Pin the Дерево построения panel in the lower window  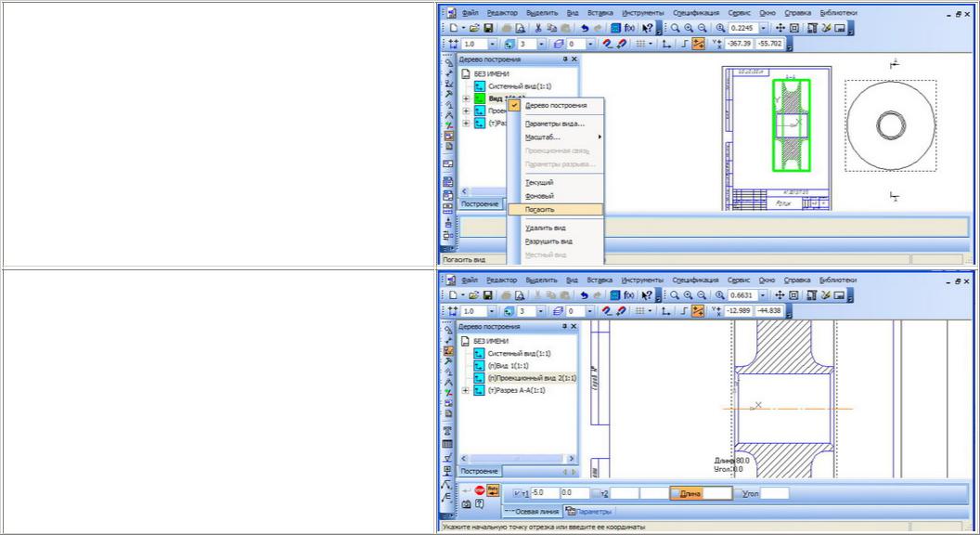565,327
